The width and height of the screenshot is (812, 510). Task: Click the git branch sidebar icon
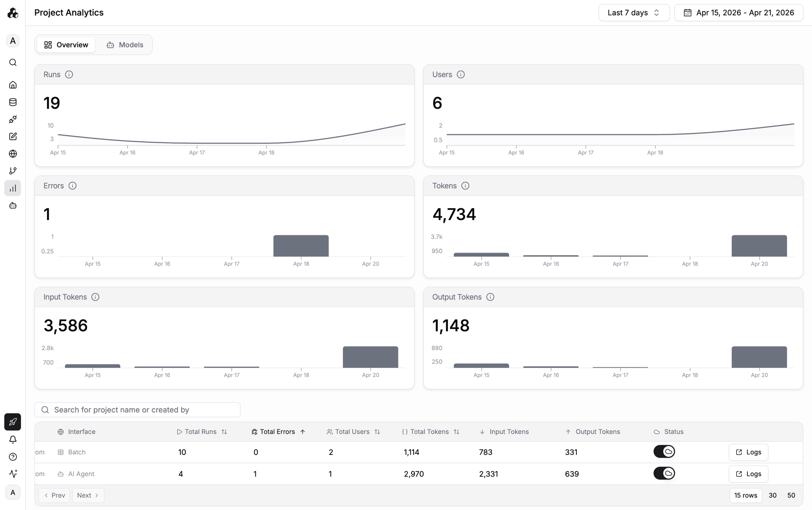13,171
